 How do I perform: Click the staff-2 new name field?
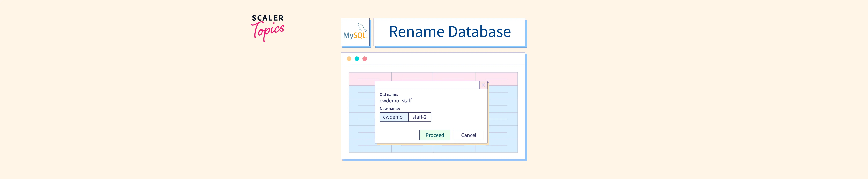tap(420, 117)
